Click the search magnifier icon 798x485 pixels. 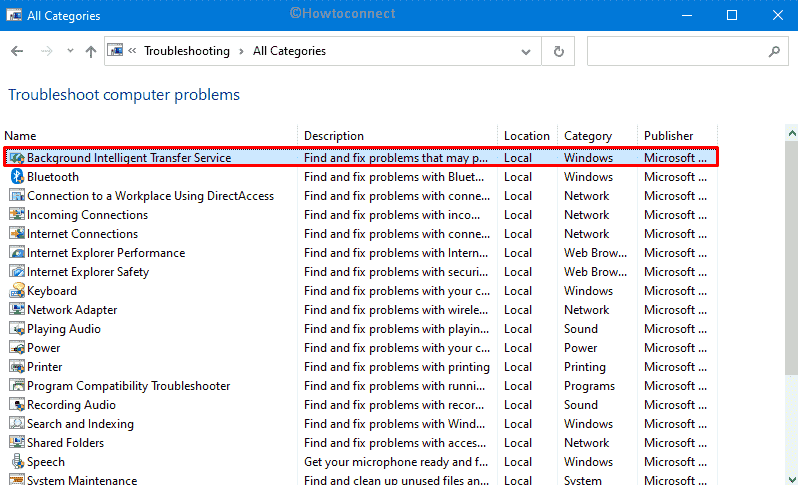[x=774, y=51]
